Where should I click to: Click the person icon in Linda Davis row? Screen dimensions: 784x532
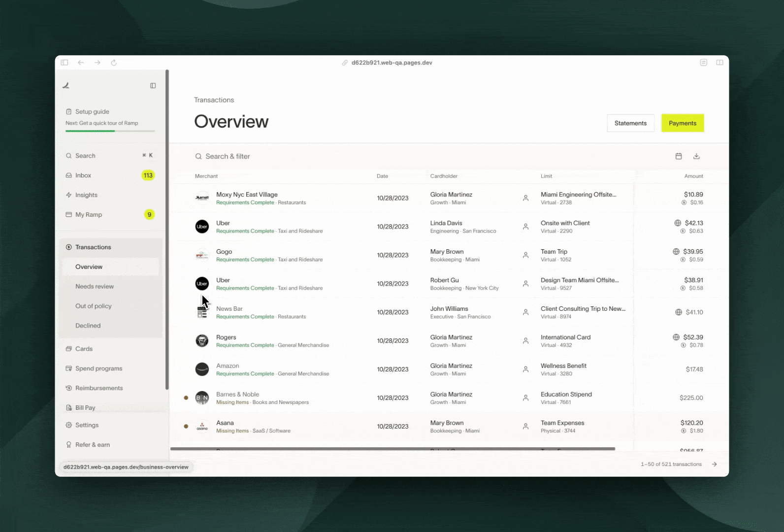click(x=525, y=227)
